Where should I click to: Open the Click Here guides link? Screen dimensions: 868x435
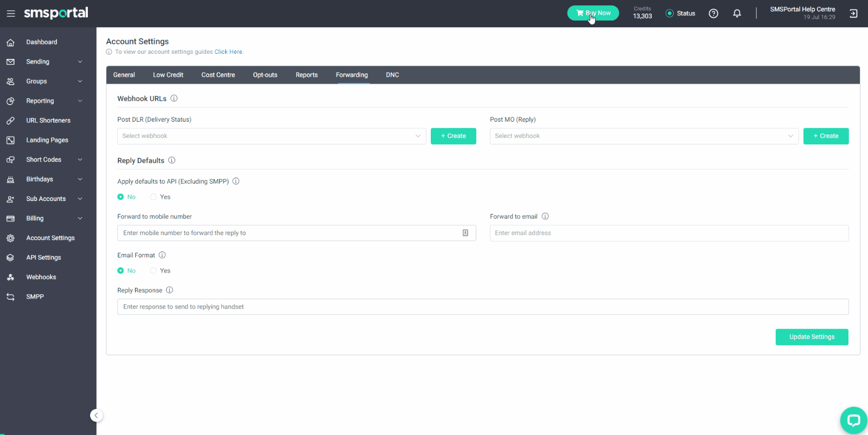click(228, 52)
